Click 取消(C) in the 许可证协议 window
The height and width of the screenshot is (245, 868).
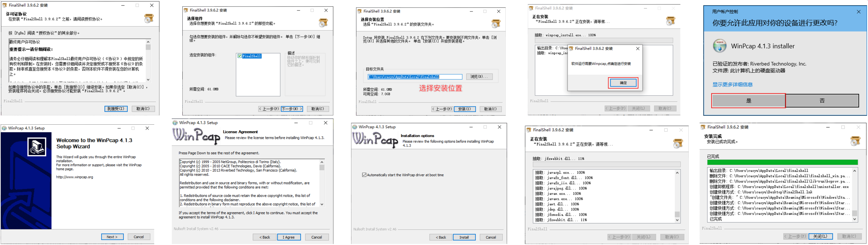coord(143,109)
